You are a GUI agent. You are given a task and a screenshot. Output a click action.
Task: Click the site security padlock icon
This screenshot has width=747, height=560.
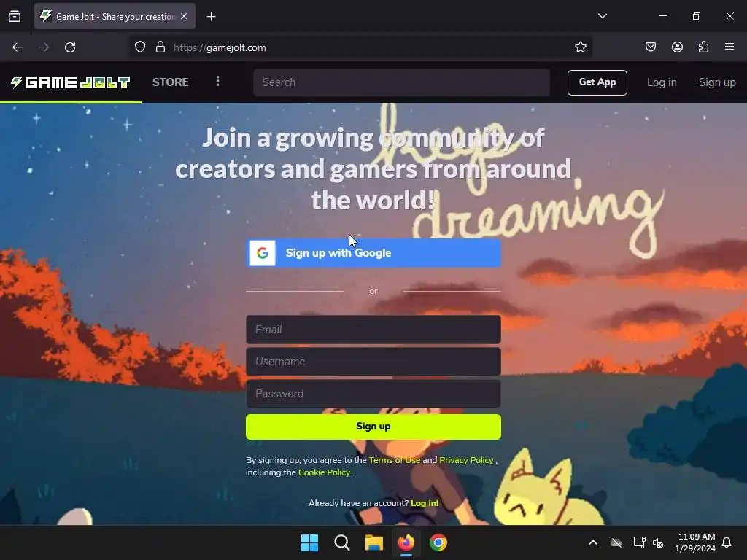click(x=160, y=47)
